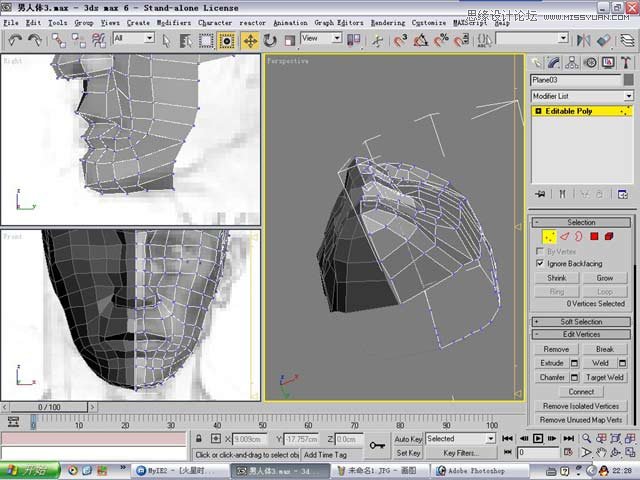This screenshot has width=640, height=480.
Task: Click the Rectangular Selection Region icon
Action: coord(206,41)
